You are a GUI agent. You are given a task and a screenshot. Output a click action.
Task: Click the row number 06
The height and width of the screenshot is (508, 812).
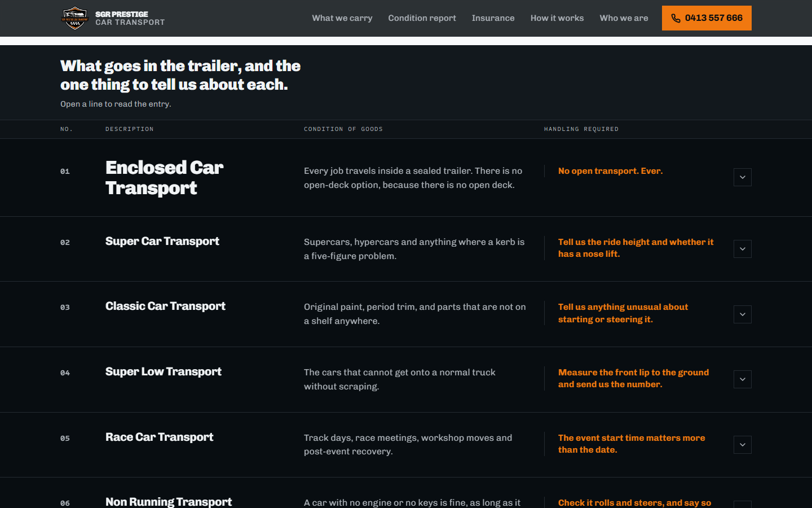(x=65, y=503)
